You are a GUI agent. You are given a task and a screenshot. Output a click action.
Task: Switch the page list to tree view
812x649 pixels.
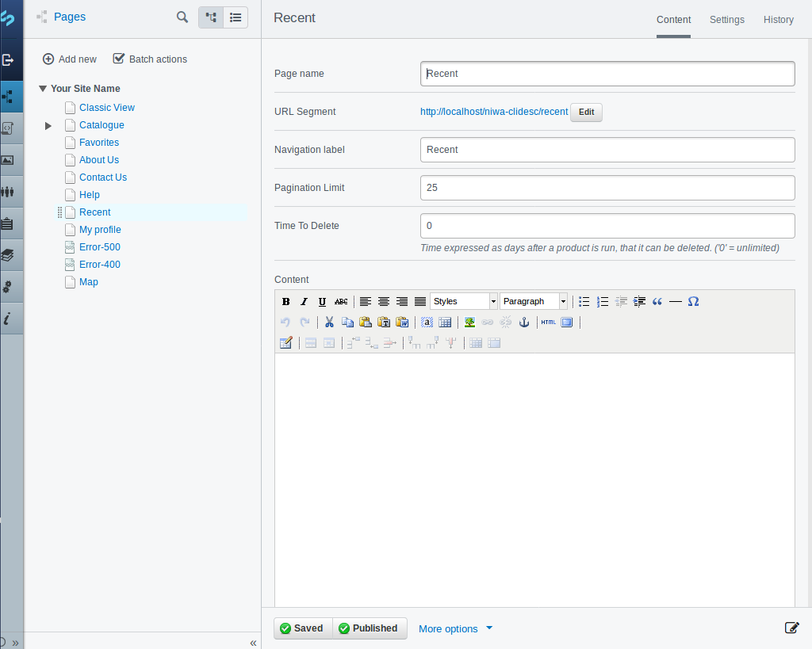(x=211, y=17)
